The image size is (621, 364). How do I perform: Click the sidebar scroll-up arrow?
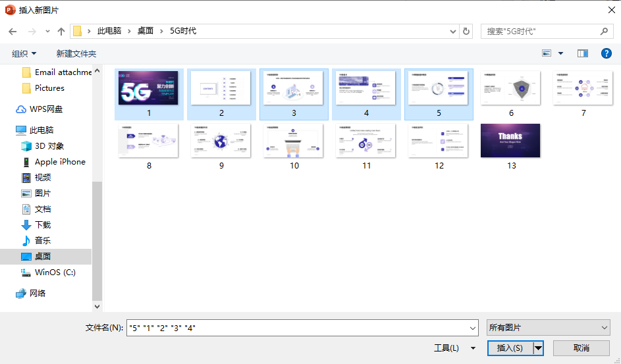tap(97, 70)
